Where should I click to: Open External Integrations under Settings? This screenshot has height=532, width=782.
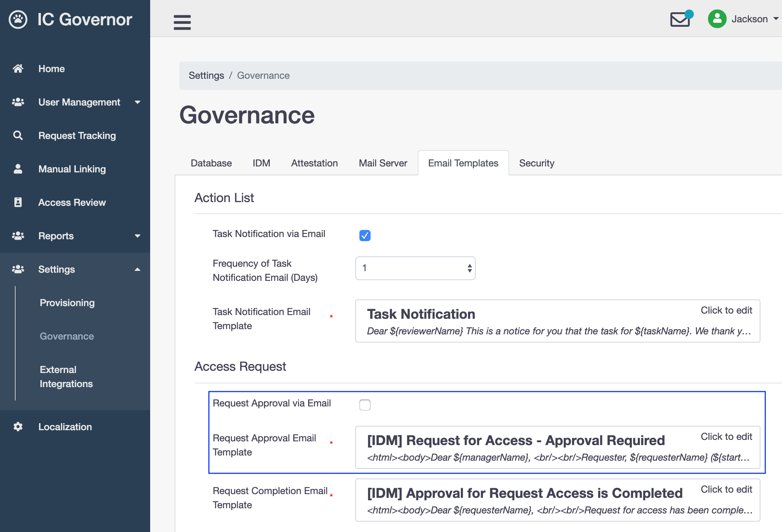click(x=66, y=377)
